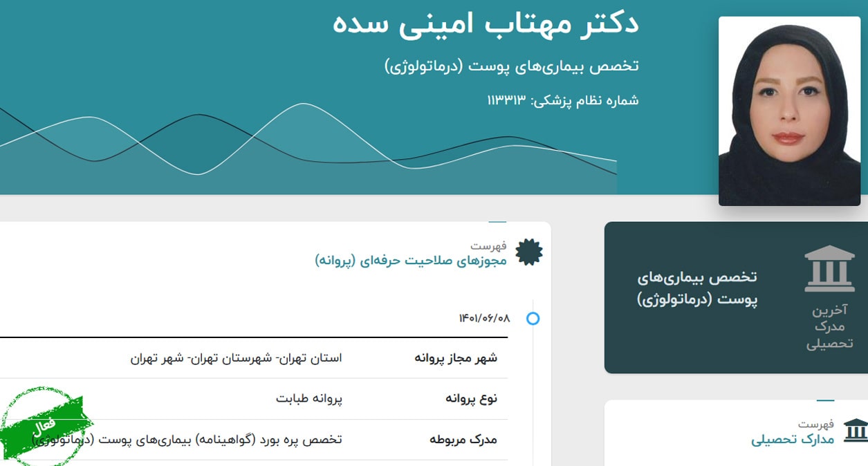Image resolution: width=868 pixels, height=466 pixels.
Task: Click the large institution icon above آخرین مدرک تحصیلی
Action: click(829, 269)
